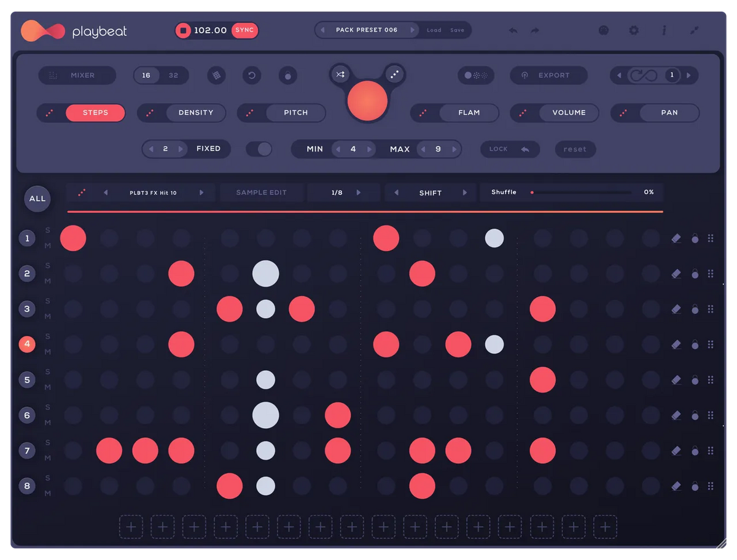Image resolution: width=737 pixels, height=560 pixels.
Task: Click the settings gear icon
Action: pyautogui.click(x=633, y=30)
